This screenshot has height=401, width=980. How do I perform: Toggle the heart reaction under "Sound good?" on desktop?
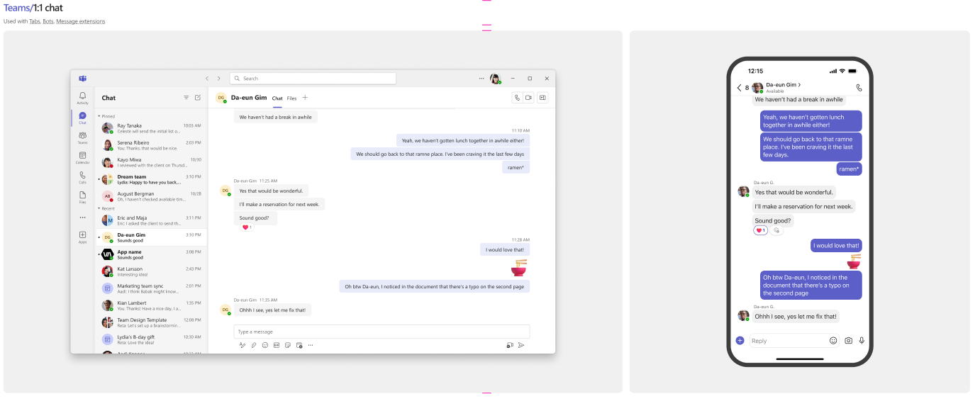247,227
